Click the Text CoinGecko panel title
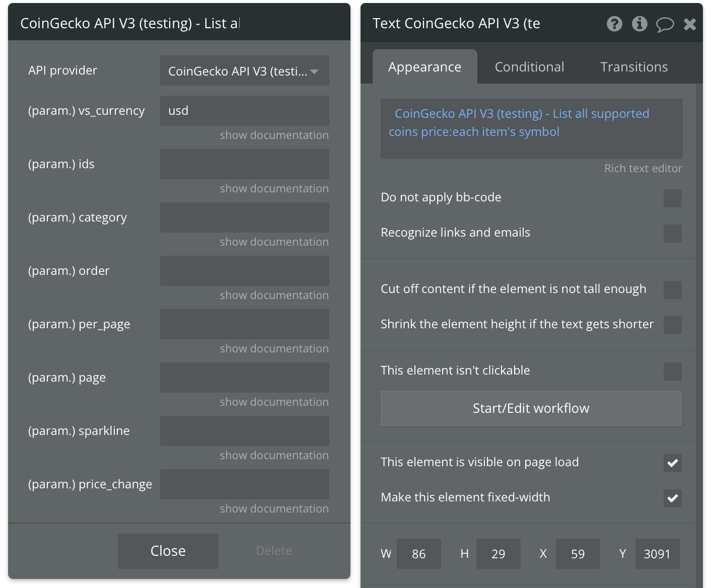The image size is (711, 588). pyautogui.click(x=456, y=23)
